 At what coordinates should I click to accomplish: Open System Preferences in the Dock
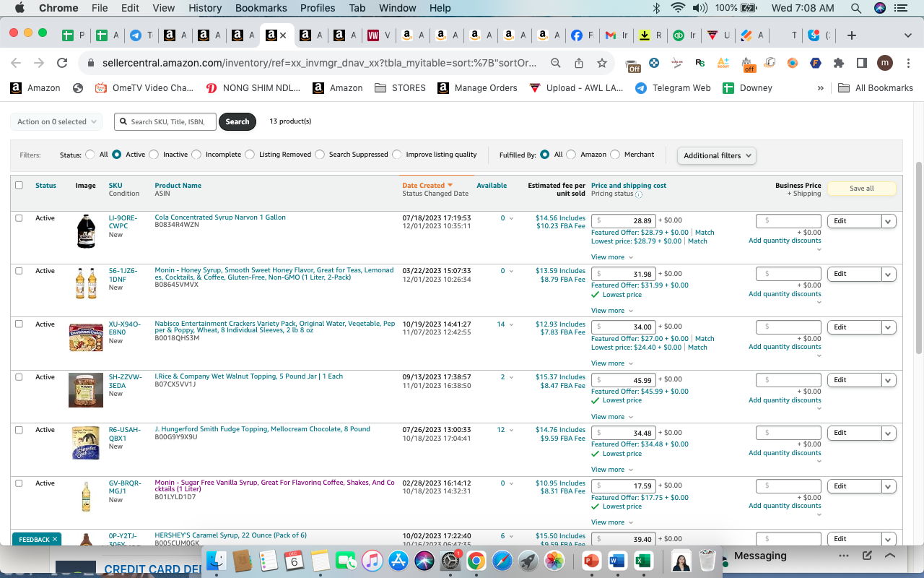click(450, 561)
